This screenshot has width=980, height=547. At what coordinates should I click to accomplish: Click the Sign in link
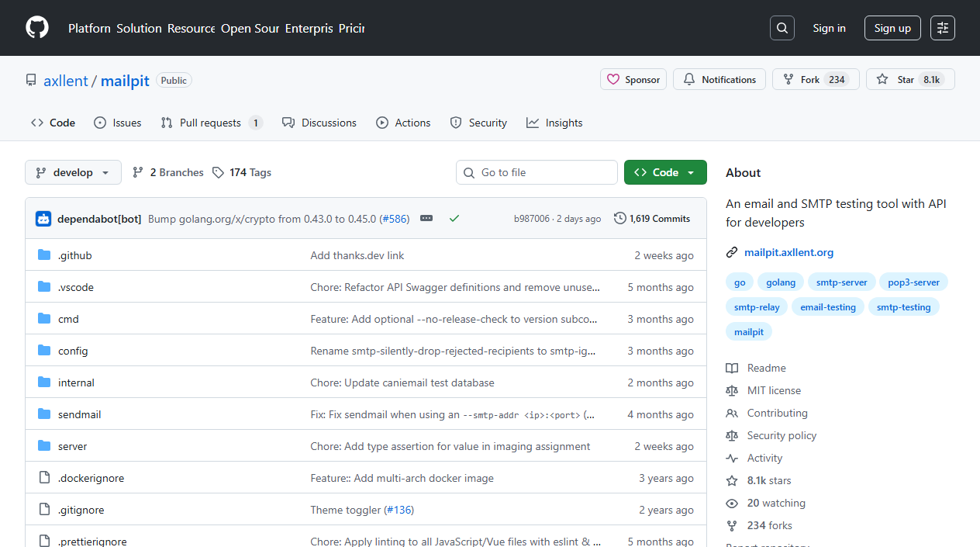click(x=830, y=28)
